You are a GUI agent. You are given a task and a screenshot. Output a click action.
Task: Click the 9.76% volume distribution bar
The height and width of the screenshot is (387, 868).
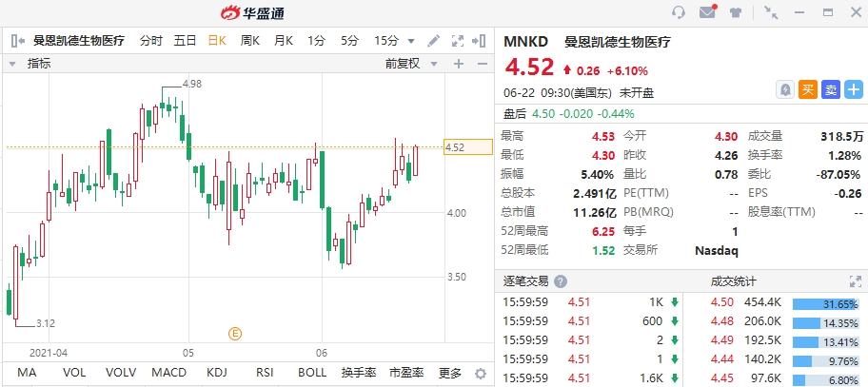pos(826,361)
